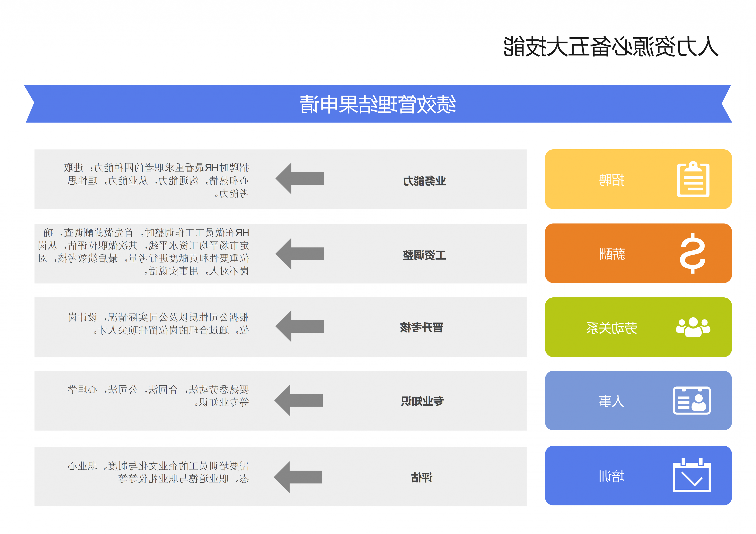Click the description starting 要熟悉劳动法
Viewport: 756px width, 534px height.
tap(158, 395)
